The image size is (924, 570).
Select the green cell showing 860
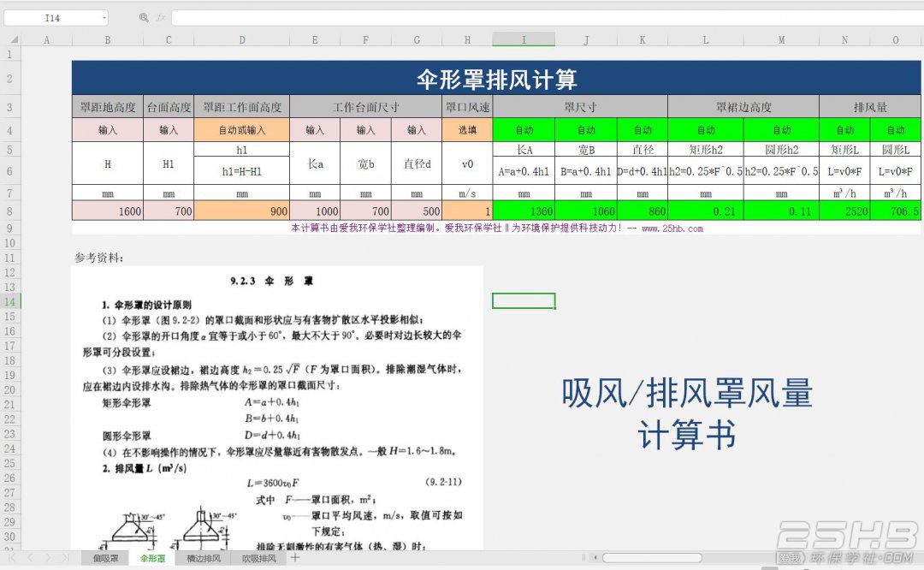(x=643, y=211)
